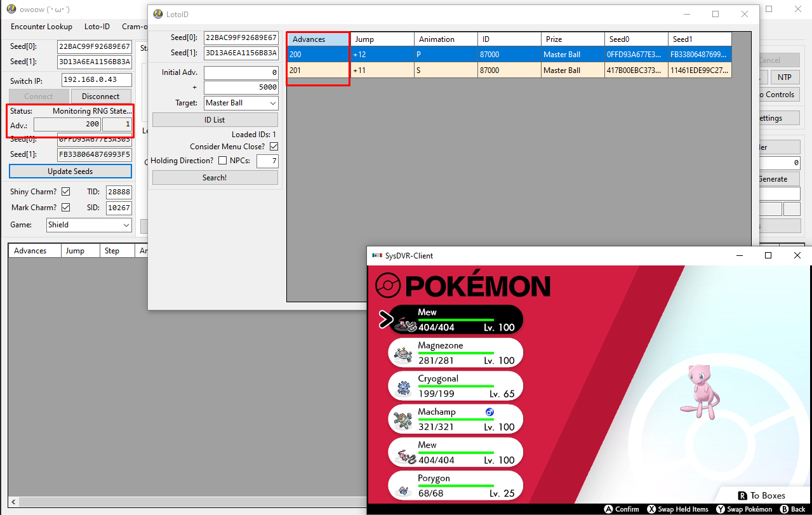812x515 pixels.
Task: Click the Magnezone sprite icon
Action: click(403, 355)
